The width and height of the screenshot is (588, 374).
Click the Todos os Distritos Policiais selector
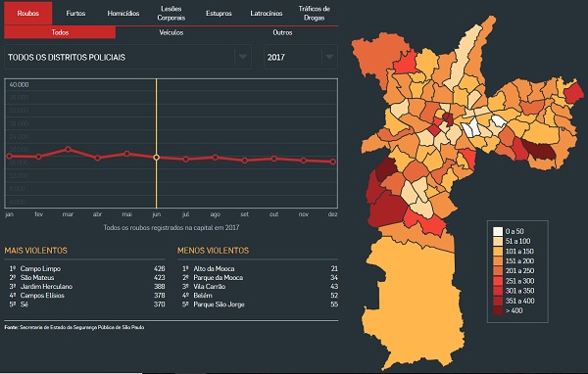[127, 57]
